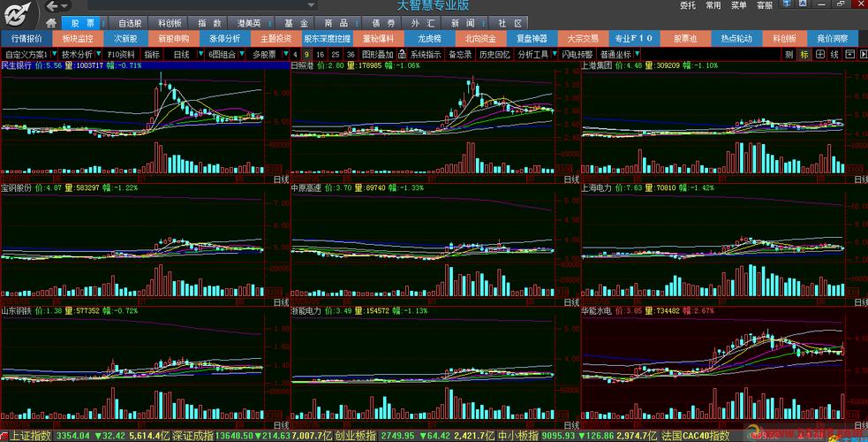Expand the 普通坐标 dropdown arrow
The image size is (868, 442).
click(638, 54)
